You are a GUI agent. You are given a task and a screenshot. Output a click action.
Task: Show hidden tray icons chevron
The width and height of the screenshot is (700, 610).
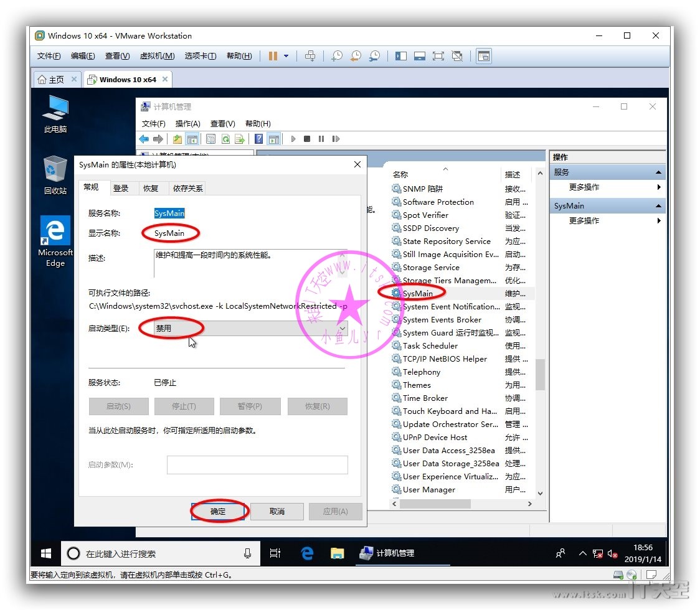[x=582, y=554]
